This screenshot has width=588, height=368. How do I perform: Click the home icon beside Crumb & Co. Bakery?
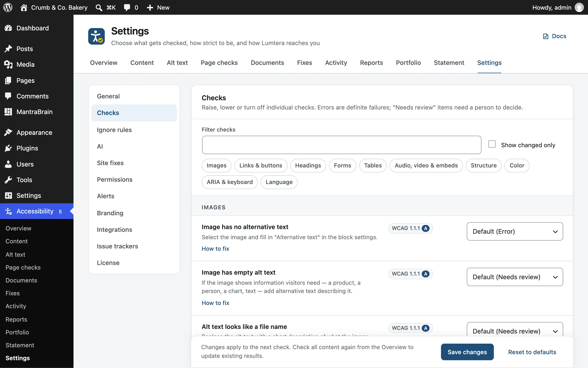(x=24, y=7)
